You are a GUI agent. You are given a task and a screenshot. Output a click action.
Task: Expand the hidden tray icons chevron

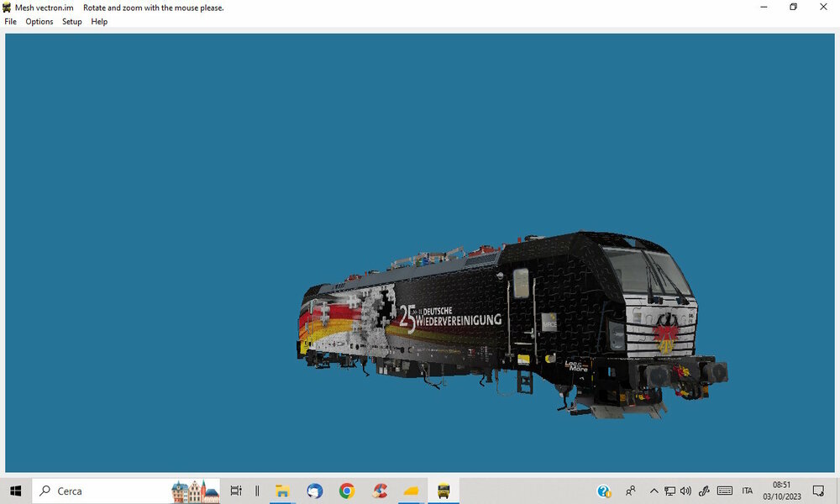tap(654, 491)
